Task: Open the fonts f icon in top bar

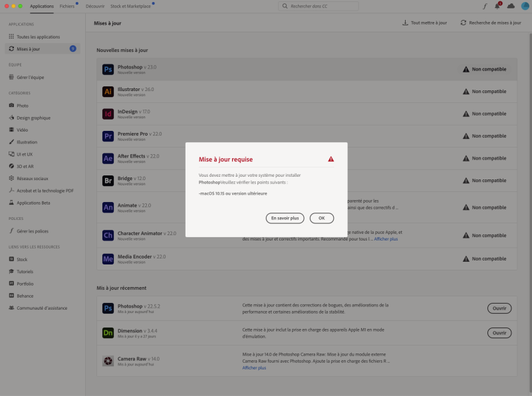Action: click(485, 6)
